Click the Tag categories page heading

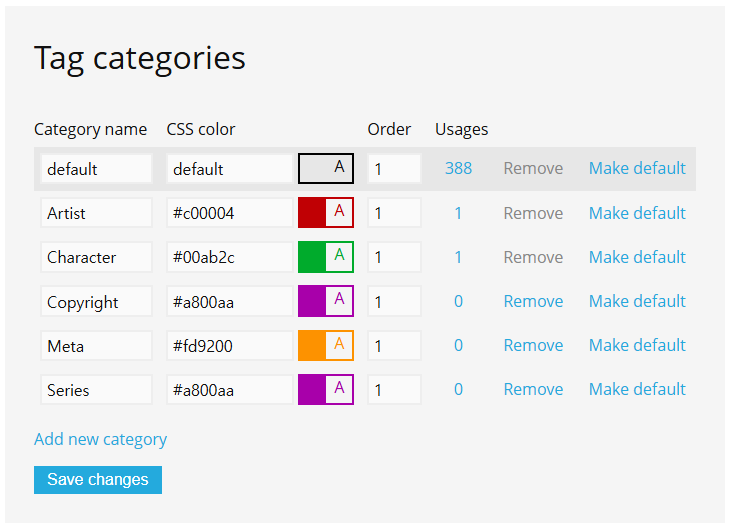click(x=140, y=59)
